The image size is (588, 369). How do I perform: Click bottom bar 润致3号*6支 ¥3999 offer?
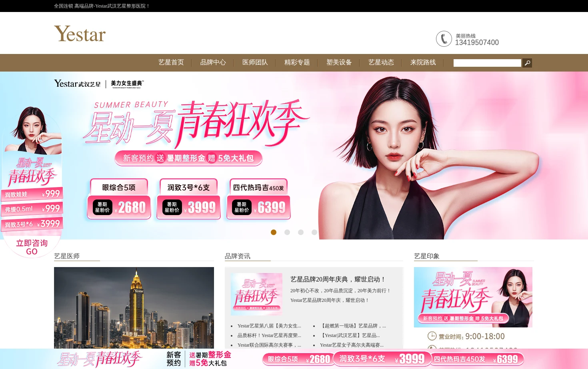pos(382,359)
